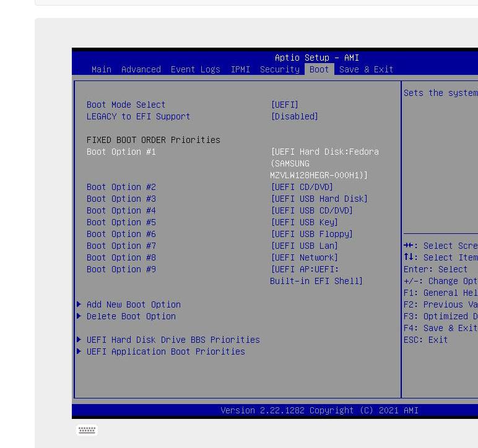Select the Boot Option #5 label

121,222
